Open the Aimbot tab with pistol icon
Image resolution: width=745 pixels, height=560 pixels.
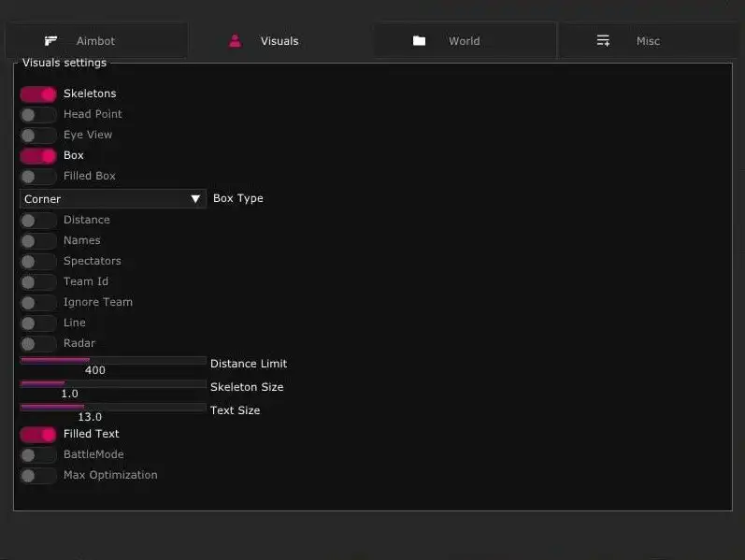(96, 41)
